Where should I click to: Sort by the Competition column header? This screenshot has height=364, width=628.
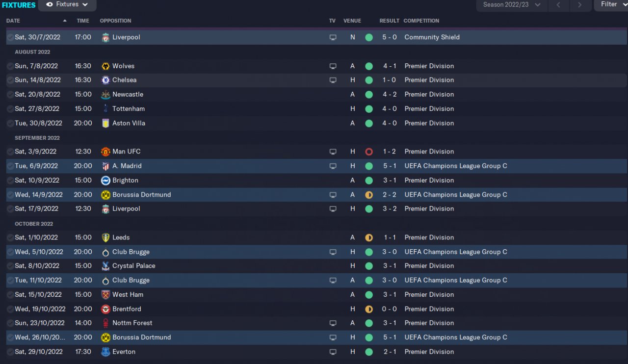(421, 21)
